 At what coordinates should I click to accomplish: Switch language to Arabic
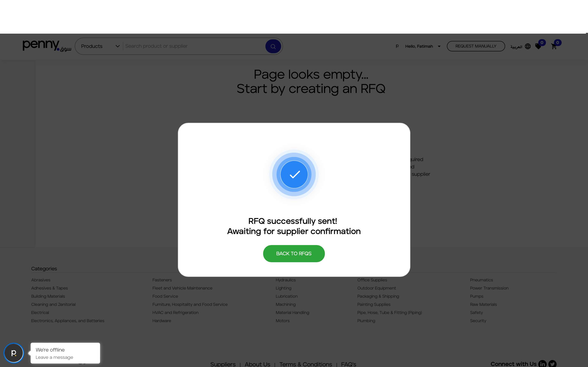tap(516, 47)
